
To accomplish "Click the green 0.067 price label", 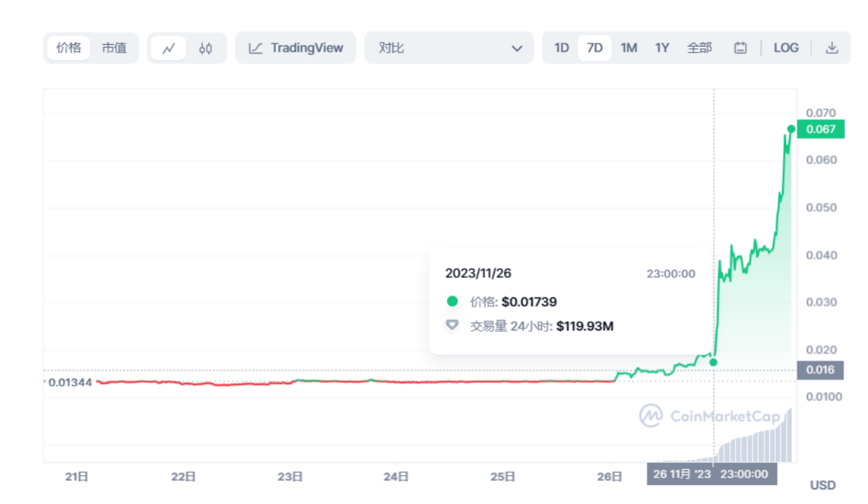I will [x=820, y=129].
